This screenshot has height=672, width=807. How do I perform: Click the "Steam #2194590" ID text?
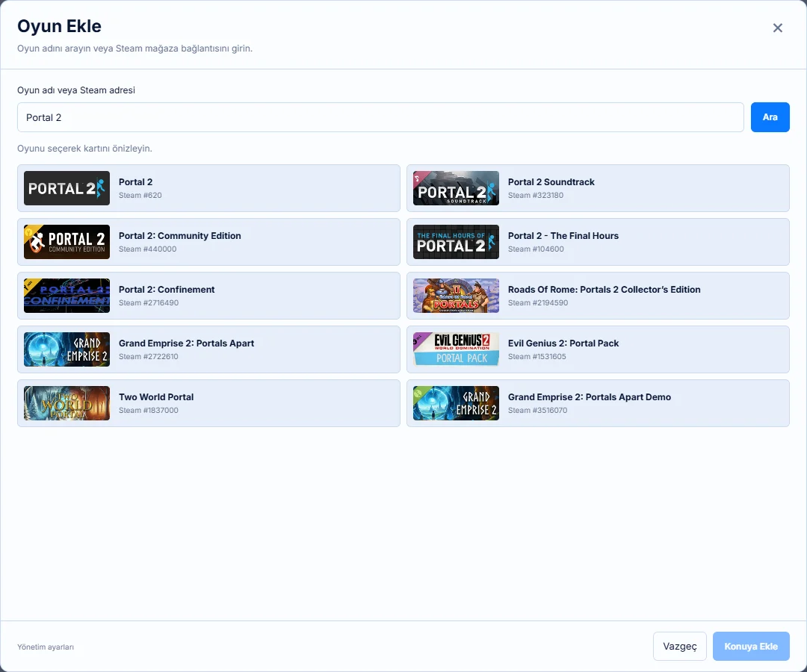point(538,303)
